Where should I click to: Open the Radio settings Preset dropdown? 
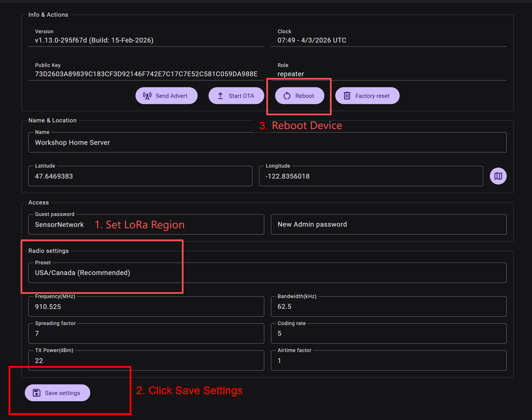pos(267,273)
